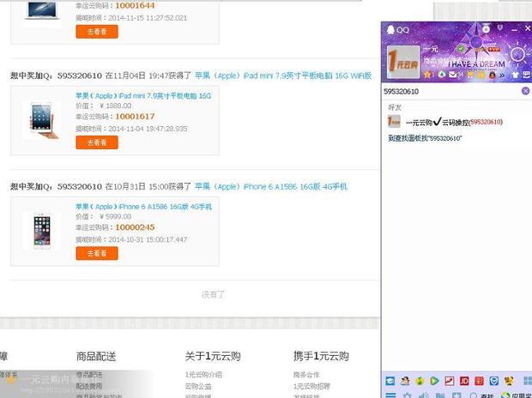Viewport: 532px width, 398px height.
Task: Click the 没有了 end-of-list text
Action: coord(213,294)
